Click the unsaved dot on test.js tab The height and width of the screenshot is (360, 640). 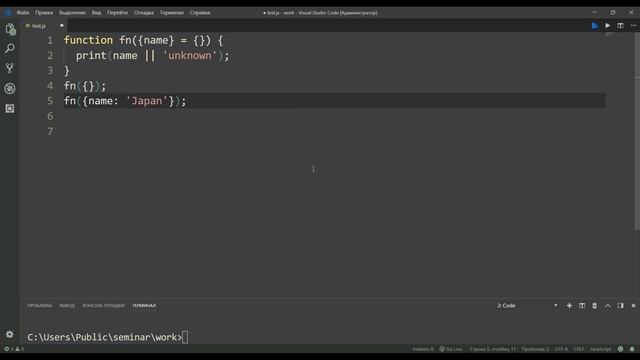click(62, 26)
